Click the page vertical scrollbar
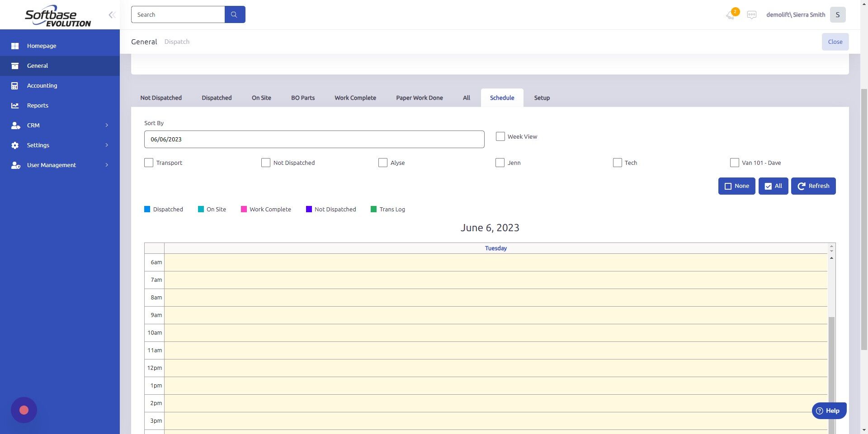The height and width of the screenshot is (434, 868). [x=864, y=219]
